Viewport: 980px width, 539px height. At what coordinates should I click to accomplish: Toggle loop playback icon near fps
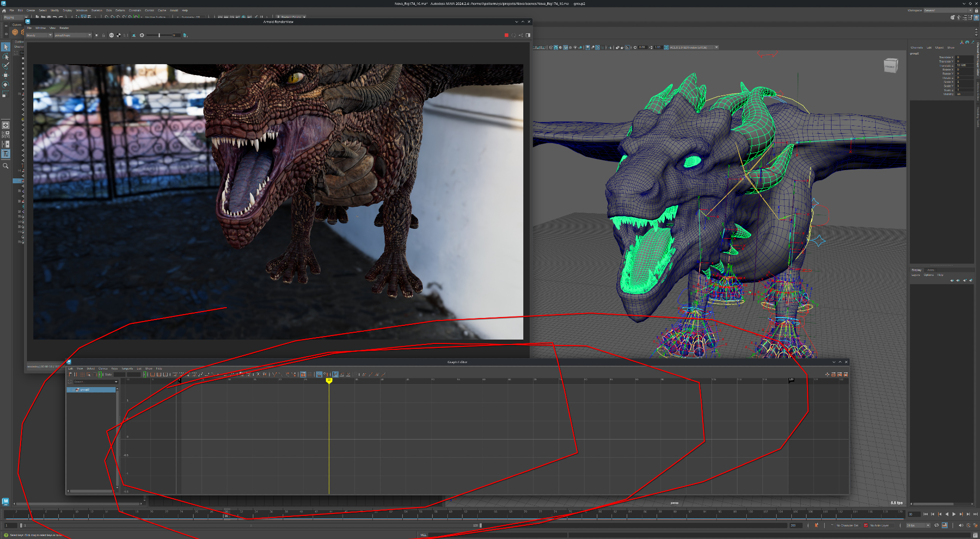(x=936, y=525)
